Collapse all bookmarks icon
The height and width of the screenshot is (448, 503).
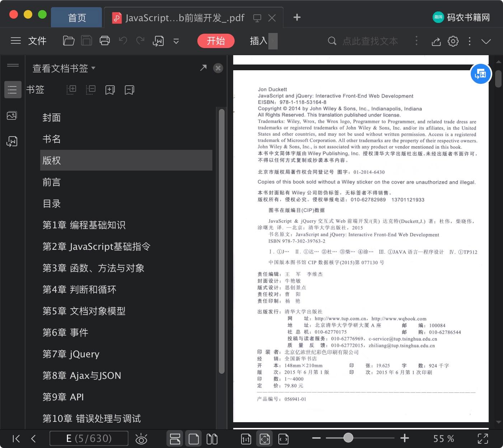click(x=91, y=90)
